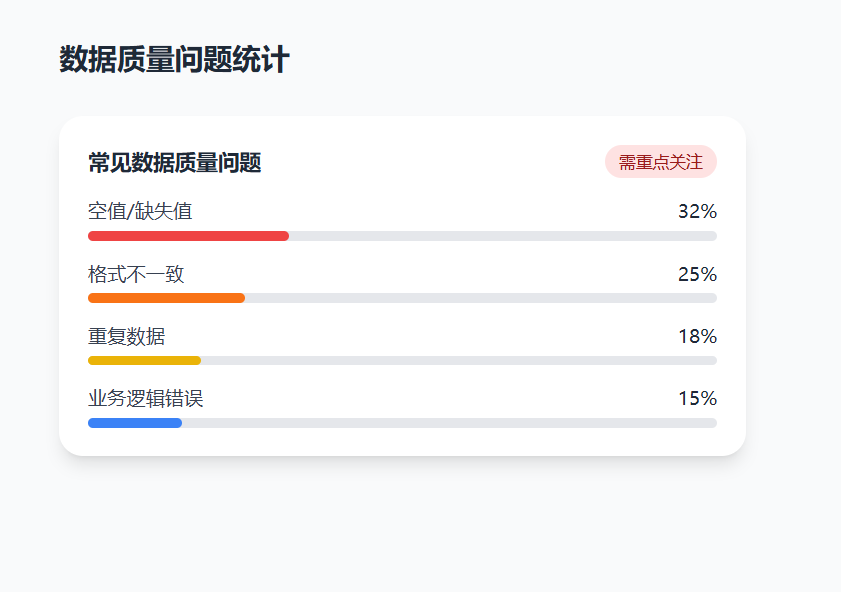Viewport: 841px width, 592px height.
Task: Click the empty space below the blue bar inside the card
Action: 402,442
